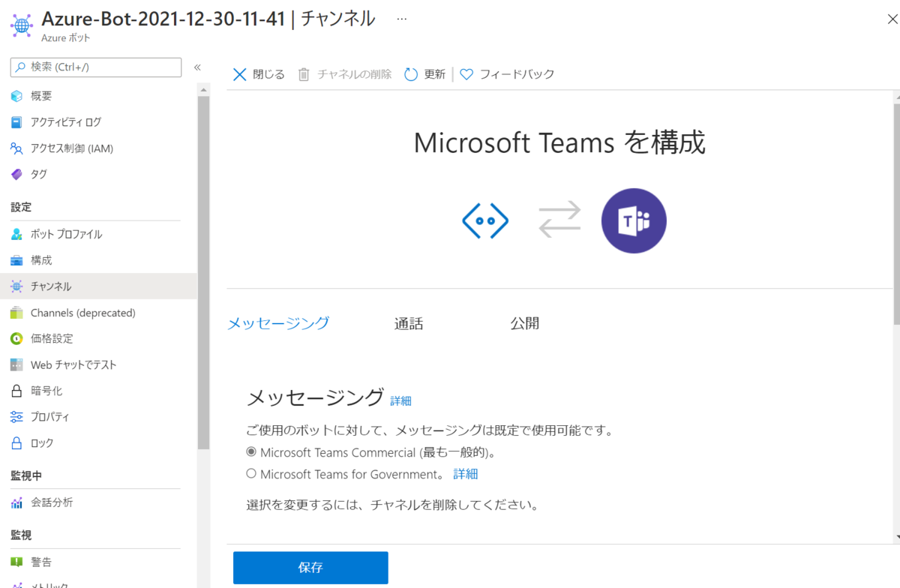Select Microsoft Teams for Government radio button
The width and height of the screenshot is (900, 588).
(251, 474)
